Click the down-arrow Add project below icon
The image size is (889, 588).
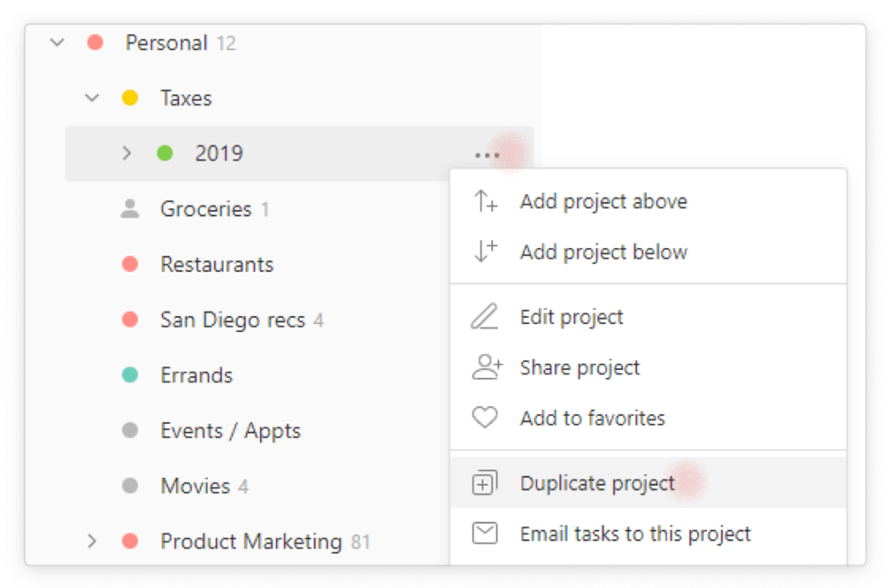(x=485, y=251)
